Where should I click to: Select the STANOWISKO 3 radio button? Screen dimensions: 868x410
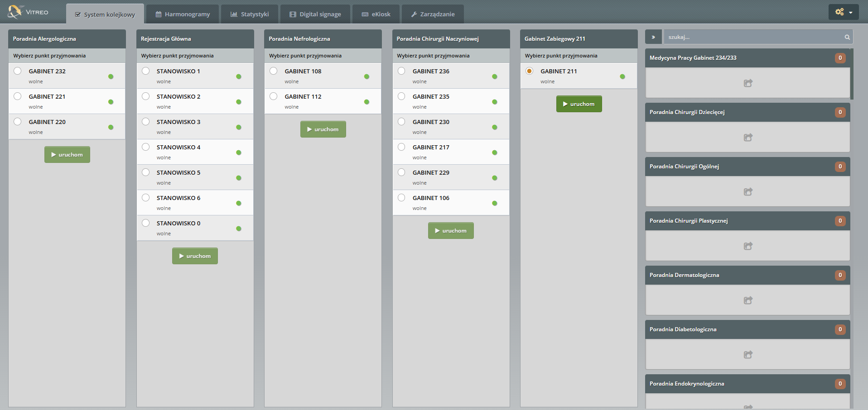tap(145, 122)
